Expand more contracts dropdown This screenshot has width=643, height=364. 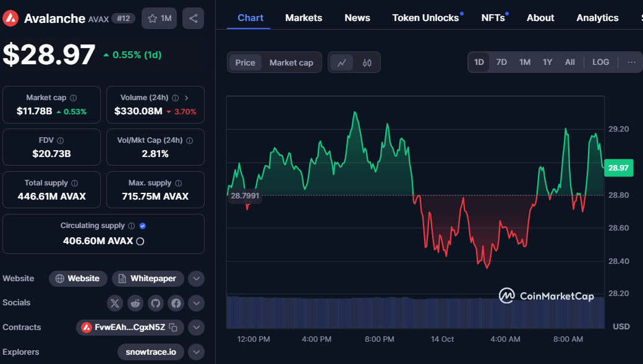coord(197,328)
